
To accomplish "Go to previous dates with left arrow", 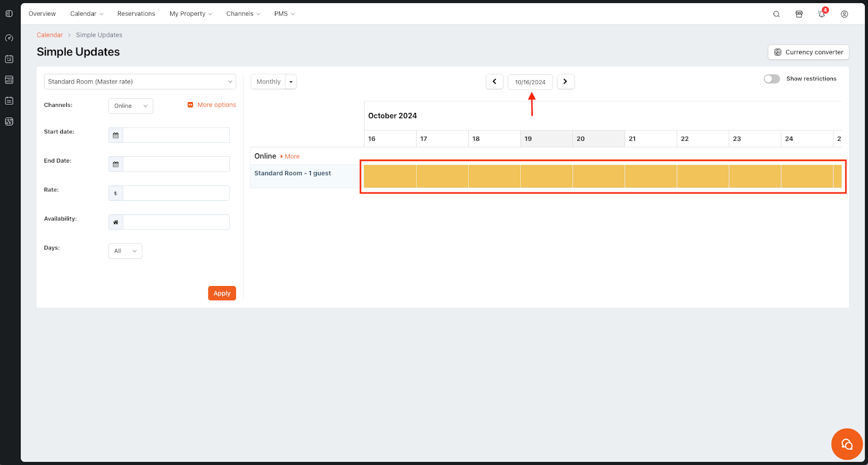I will pyautogui.click(x=494, y=81).
